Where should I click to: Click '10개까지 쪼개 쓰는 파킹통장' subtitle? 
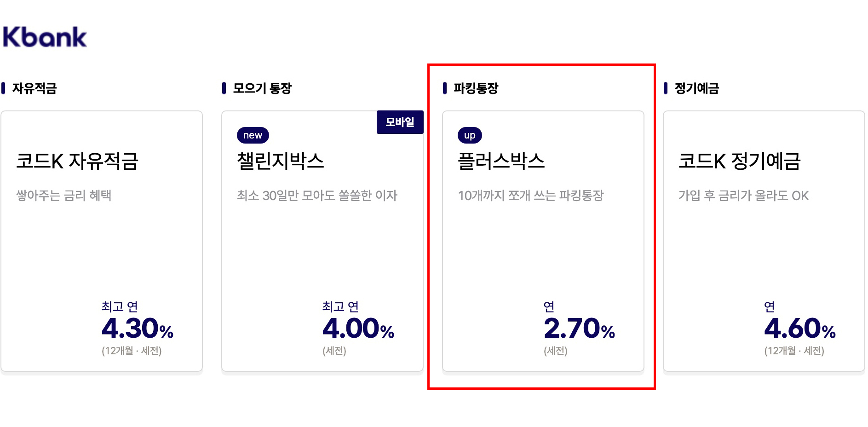[x=530, y=195]
